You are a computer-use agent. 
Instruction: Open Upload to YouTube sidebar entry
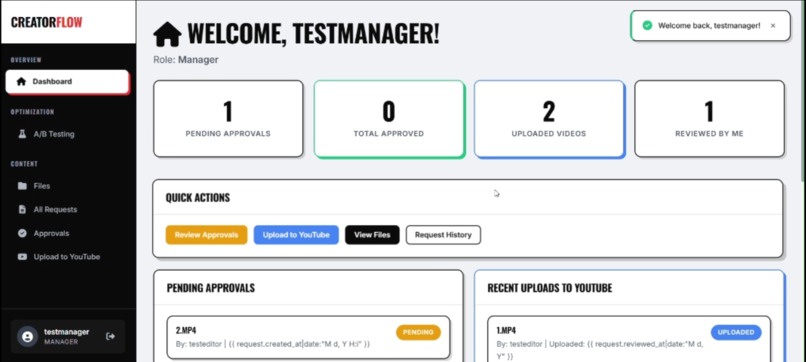point(67,257)
